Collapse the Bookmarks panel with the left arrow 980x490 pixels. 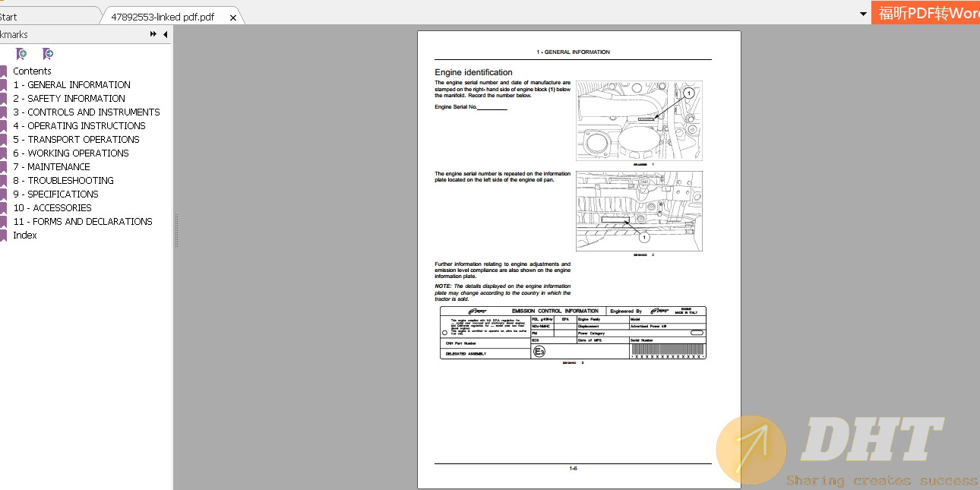165,34
